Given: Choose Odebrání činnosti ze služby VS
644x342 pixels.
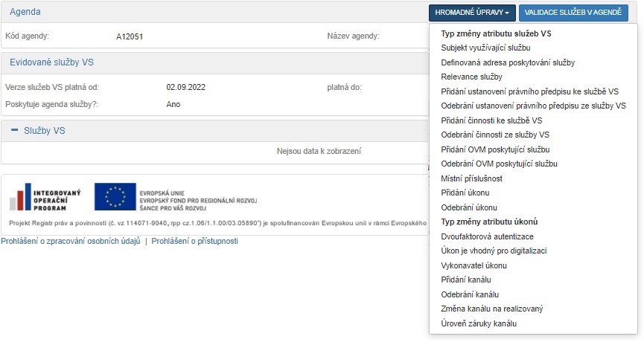Looking at the screenshot, I should (495, 135).
